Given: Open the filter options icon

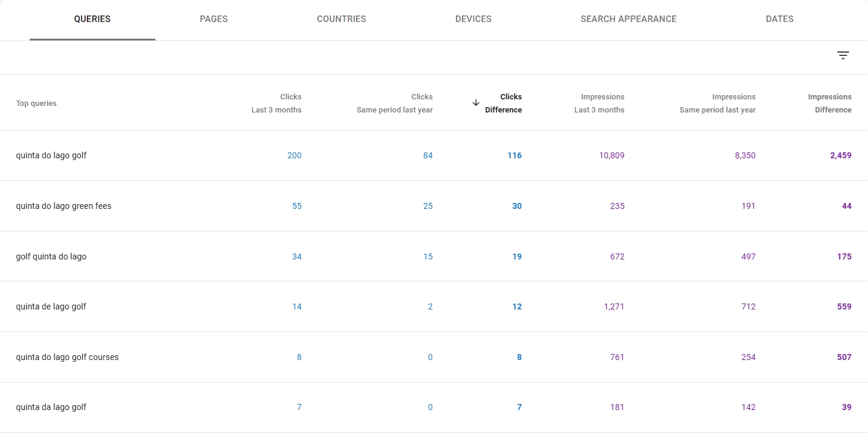Looking at the screenshot, I should tap(843, 55).
